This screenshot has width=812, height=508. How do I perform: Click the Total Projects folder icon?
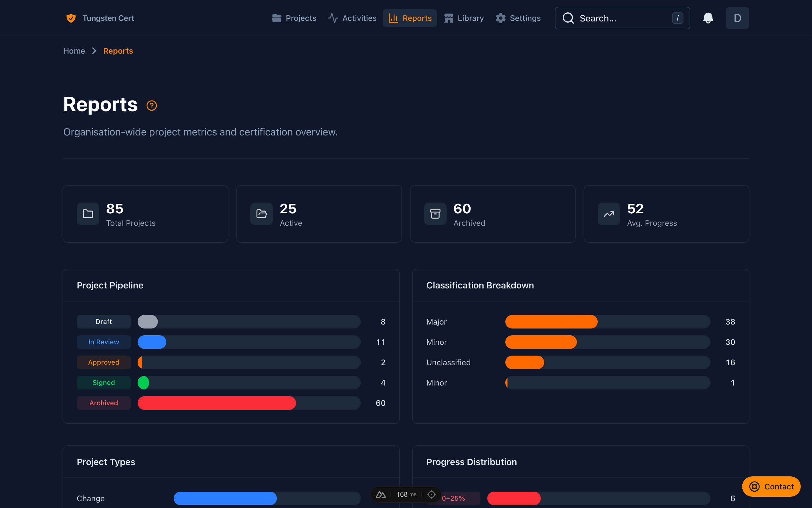88,214
